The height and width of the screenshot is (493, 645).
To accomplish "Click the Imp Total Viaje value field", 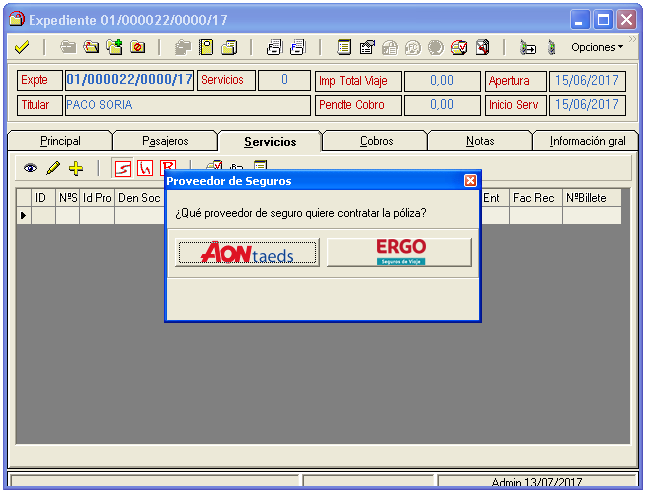I will coord(442,81).
